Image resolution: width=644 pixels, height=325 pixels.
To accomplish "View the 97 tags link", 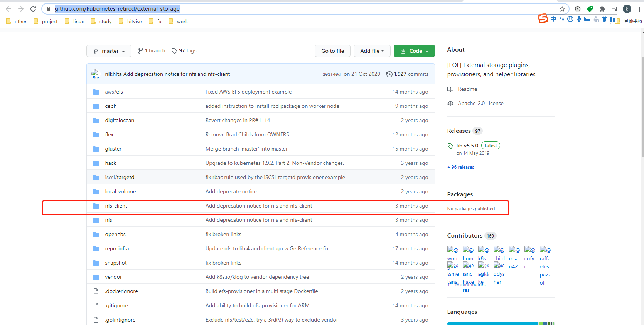I will [x=184, y=51].
